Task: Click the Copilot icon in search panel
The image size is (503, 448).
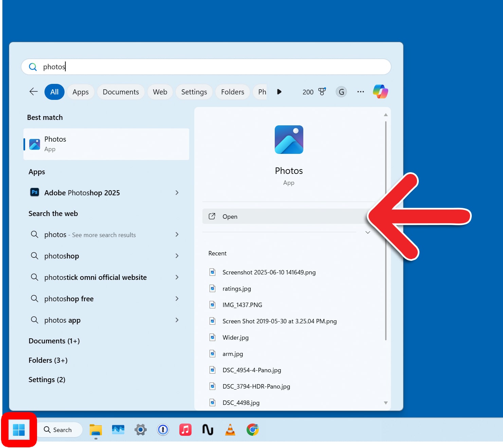Action: (x=380, y=92)
